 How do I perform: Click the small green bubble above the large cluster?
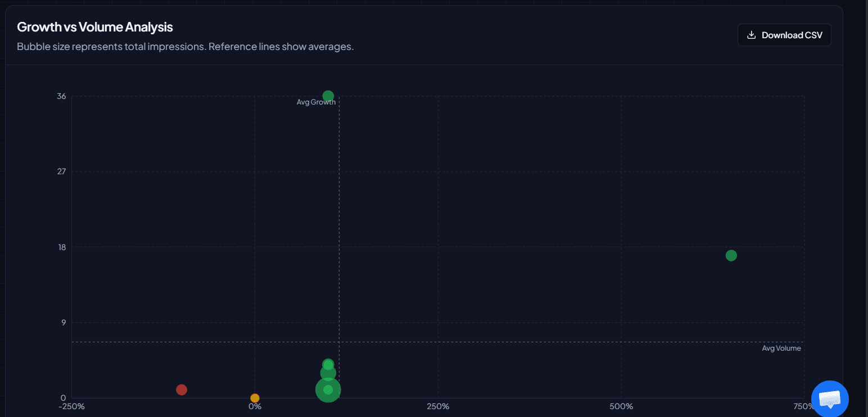click(x=328, y=363)
